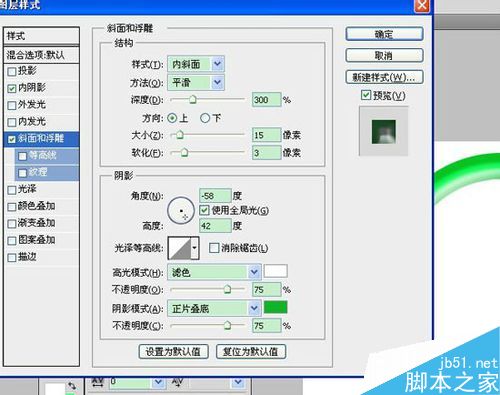This screenshot has height=395, width=500.
Task: Click the 角度 angle field showing -58
Action: coord(215,196)
